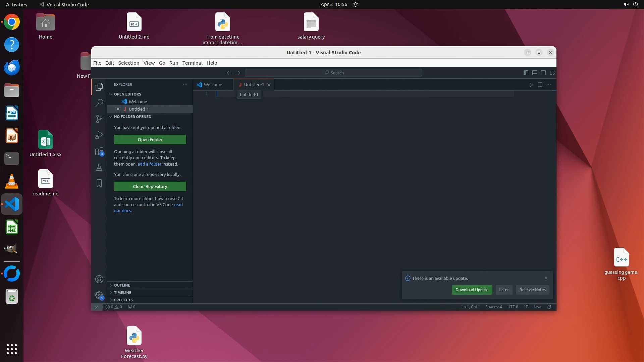Toggle the primary side bar layout button

(x=526, y=73)
